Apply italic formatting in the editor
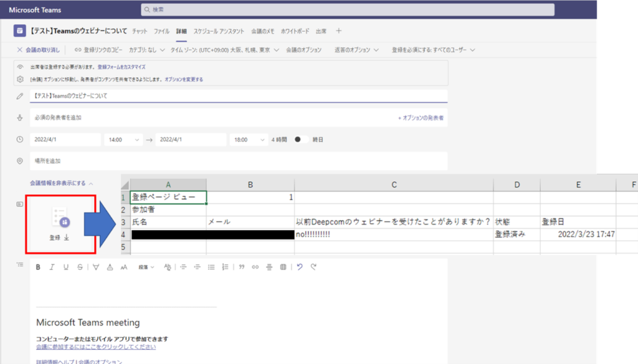 [x=52, y=267]
